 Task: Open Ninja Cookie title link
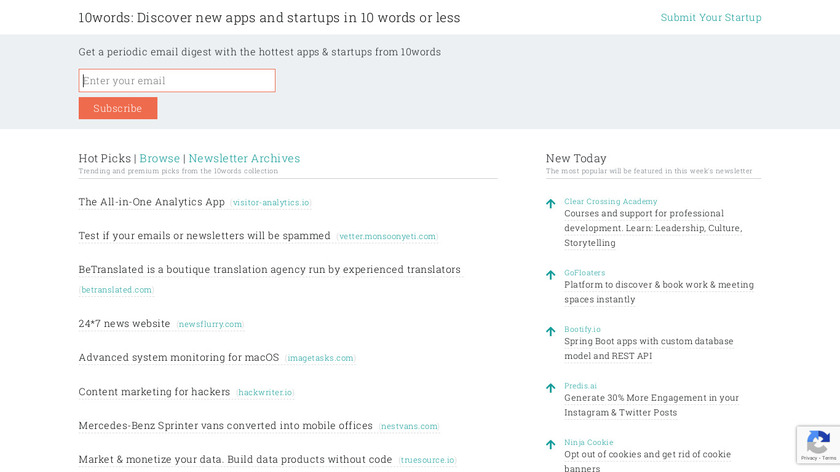click(x=589, y=443)
